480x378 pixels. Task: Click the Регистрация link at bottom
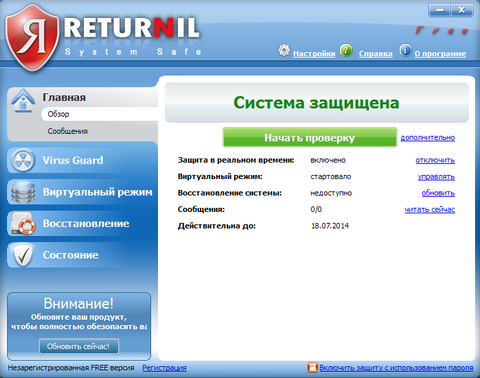click(164, 368)
